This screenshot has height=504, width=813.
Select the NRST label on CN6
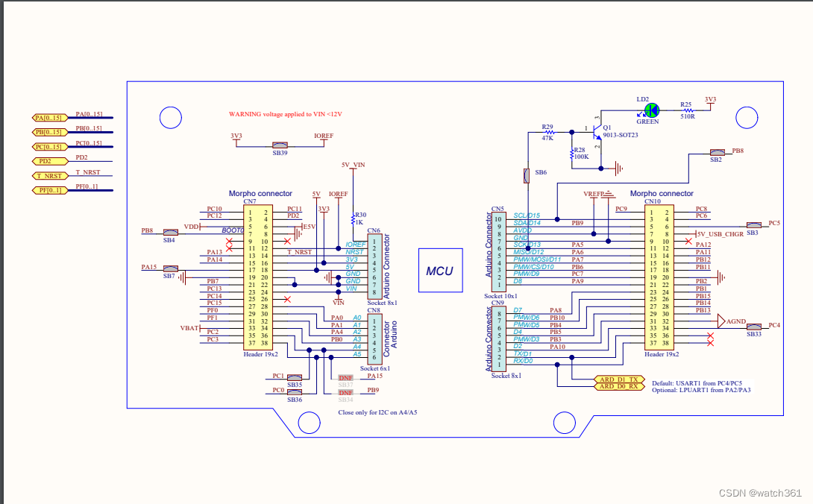tap(354, 252)
